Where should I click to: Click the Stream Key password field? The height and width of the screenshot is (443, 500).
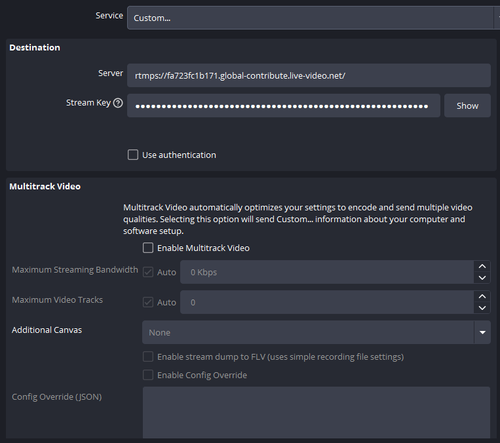point(283,106)
